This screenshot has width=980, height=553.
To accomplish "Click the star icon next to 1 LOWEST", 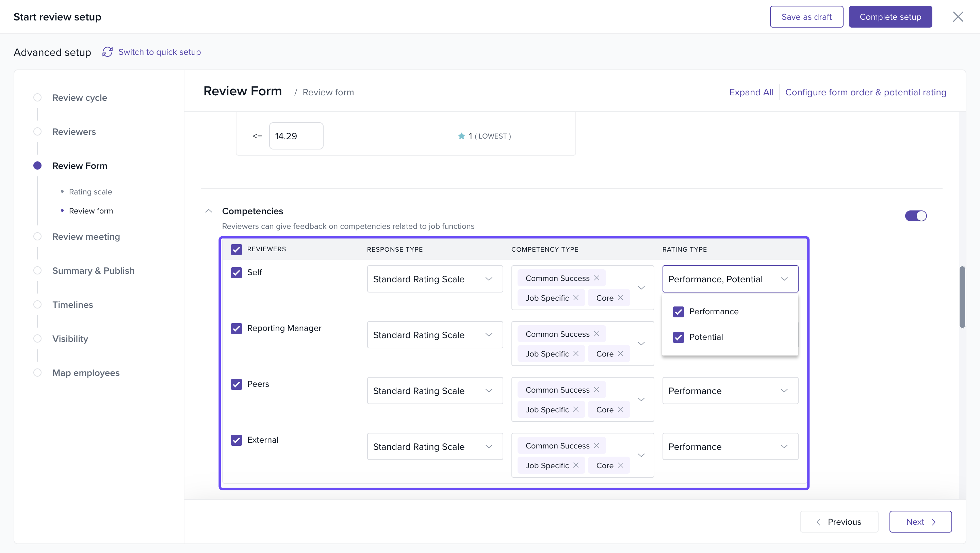I will point(461,136).
